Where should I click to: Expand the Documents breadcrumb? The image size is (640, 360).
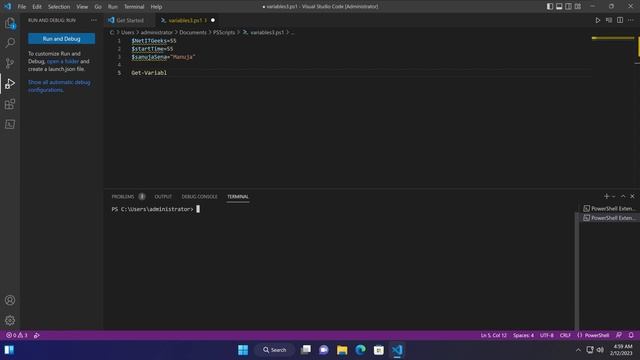tap(193, 32)
